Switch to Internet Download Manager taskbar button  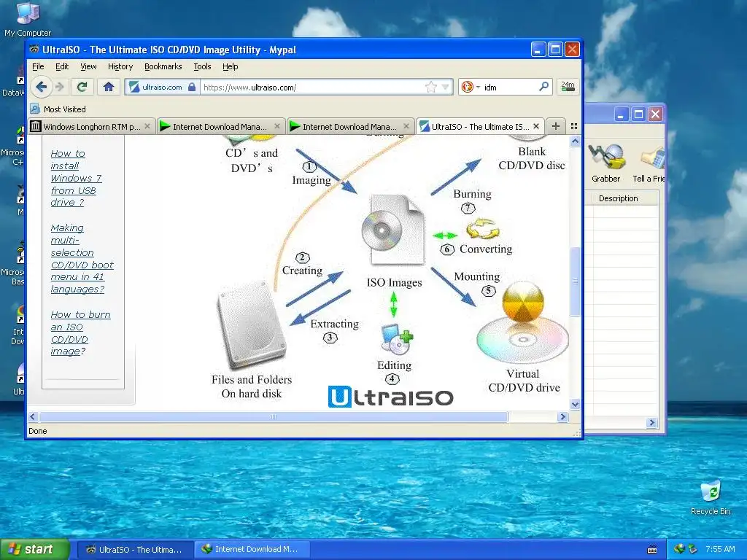252,550
